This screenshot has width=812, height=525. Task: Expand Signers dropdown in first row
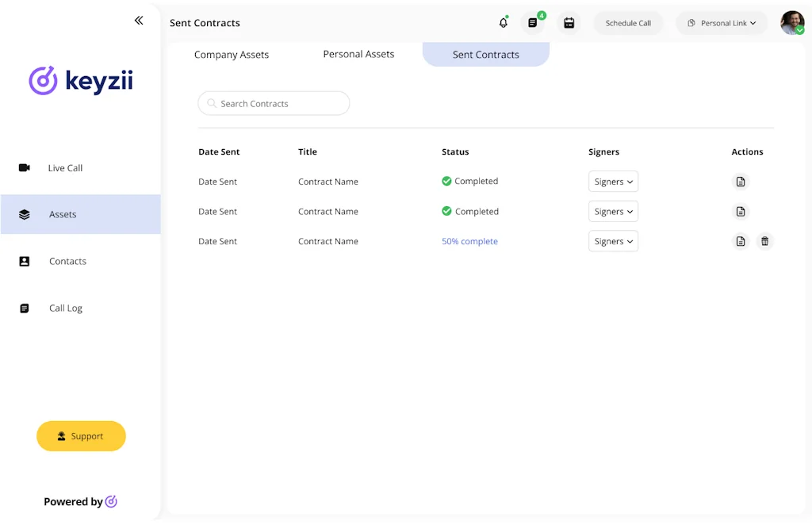click(x=613, y=182)
